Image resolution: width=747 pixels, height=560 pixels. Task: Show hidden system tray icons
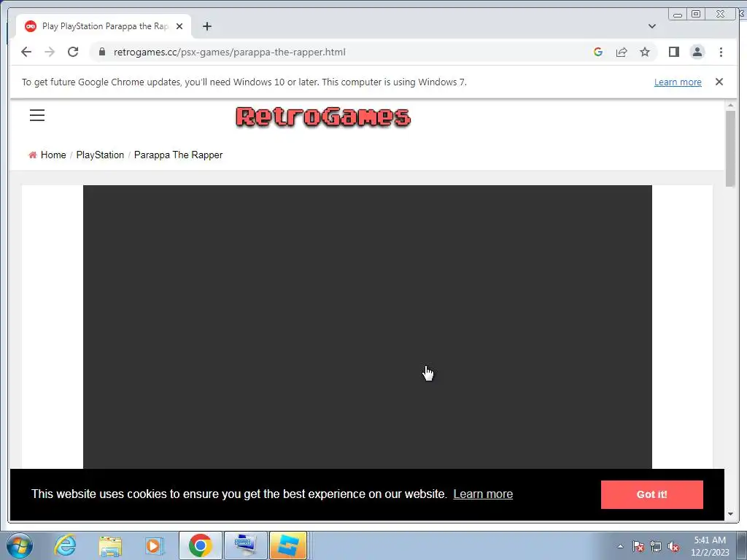pyautogui.click(x=620, y=546)
